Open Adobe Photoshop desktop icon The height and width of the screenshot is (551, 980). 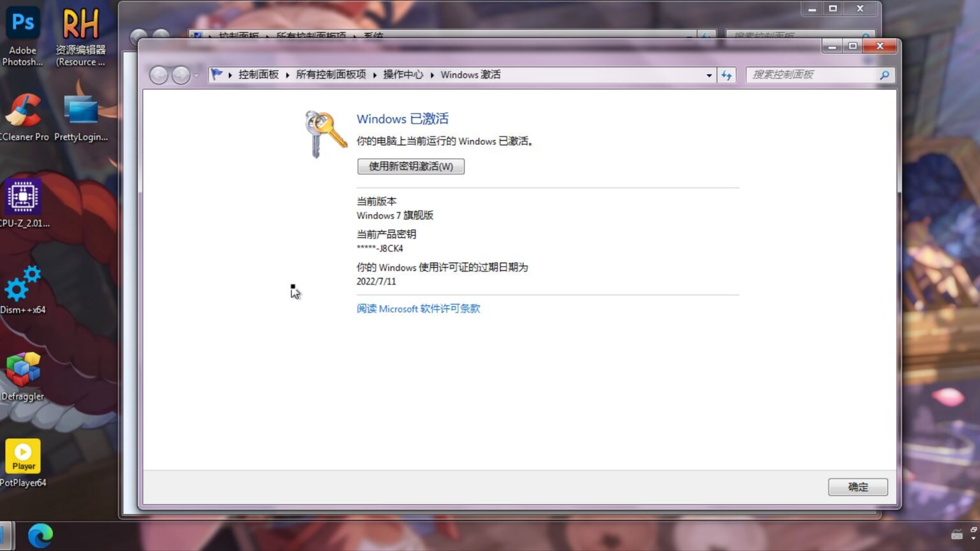point(23,37)
